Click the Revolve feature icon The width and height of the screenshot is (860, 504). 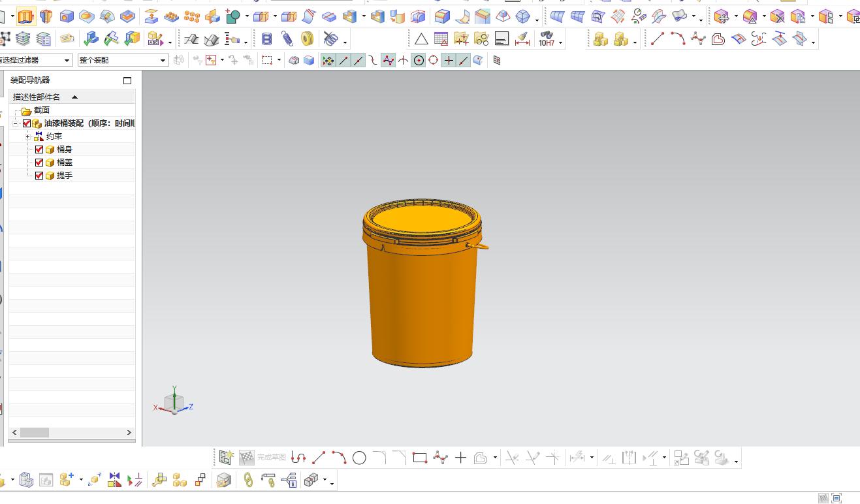[x=46, y=16]
